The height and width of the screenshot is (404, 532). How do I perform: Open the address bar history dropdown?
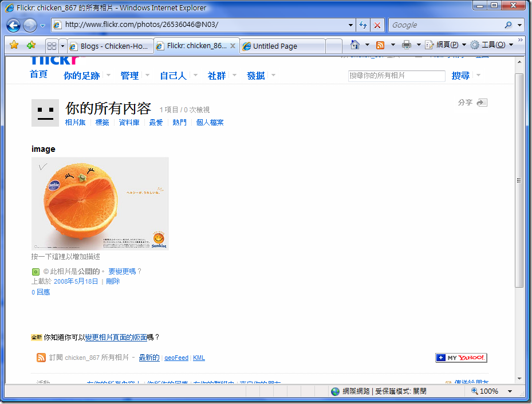pyautogui.click(x=351, y=25)
